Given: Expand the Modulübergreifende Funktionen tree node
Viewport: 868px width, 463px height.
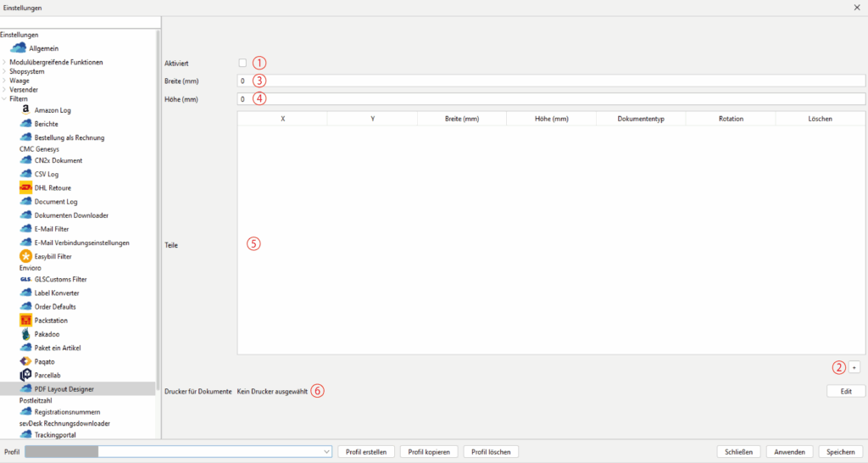Looking at the screenshot, I should [4, 62].
